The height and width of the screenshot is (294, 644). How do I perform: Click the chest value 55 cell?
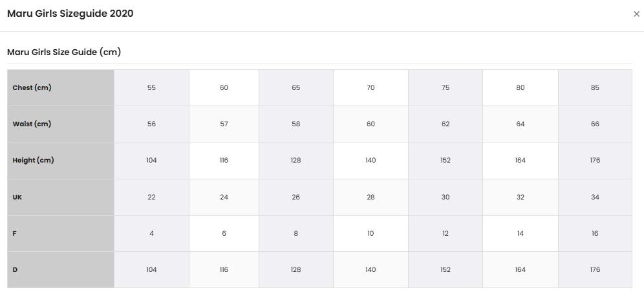tap(151, 87)
